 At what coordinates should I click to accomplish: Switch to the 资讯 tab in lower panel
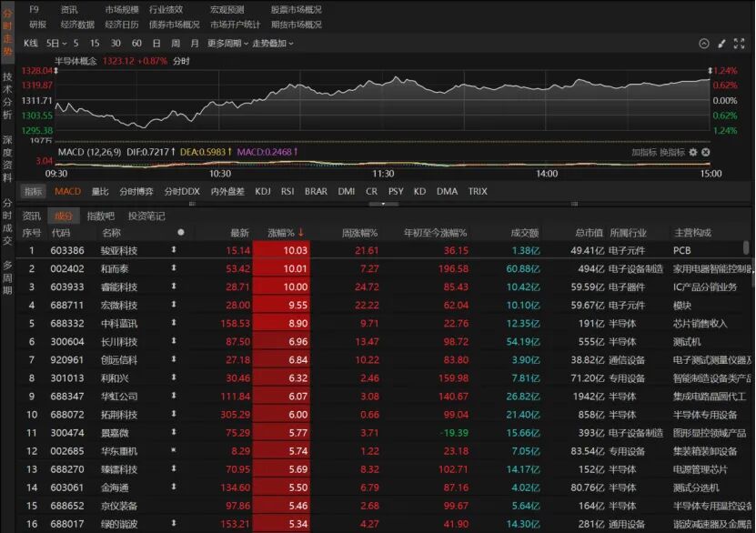coord(32,216)
